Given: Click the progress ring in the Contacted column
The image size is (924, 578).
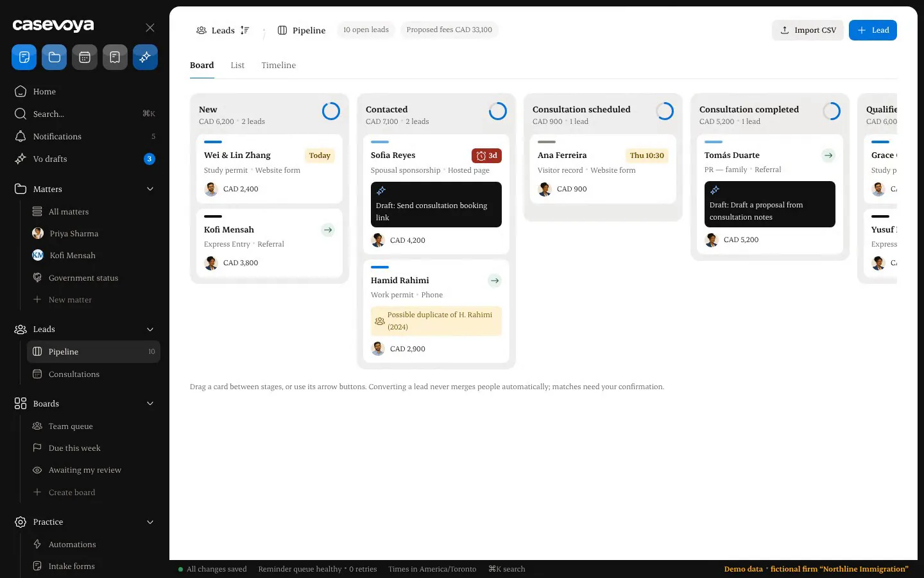Looking at the screenshot, I should point(498,111).
